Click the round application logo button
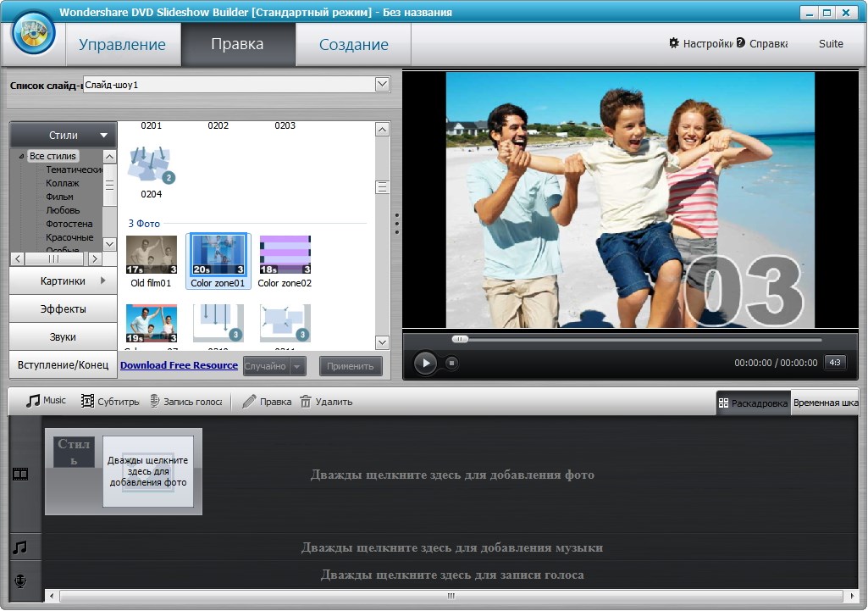 [33, 34]
